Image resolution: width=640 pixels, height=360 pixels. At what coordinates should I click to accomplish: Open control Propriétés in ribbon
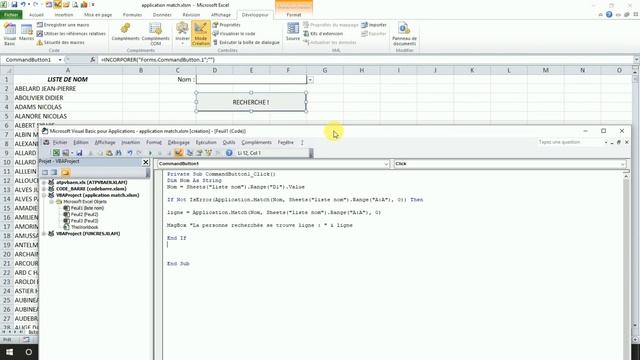tap(227, 25)
